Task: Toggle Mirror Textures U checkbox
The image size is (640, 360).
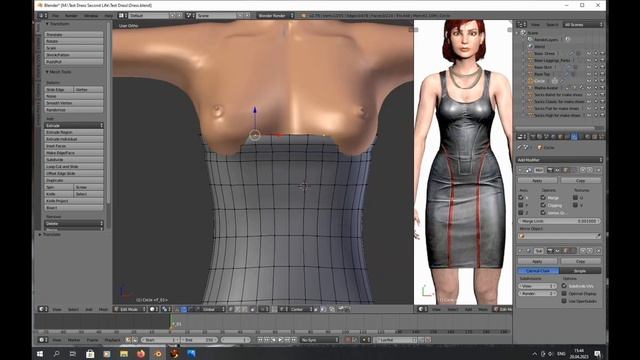Action: [576, 198]
